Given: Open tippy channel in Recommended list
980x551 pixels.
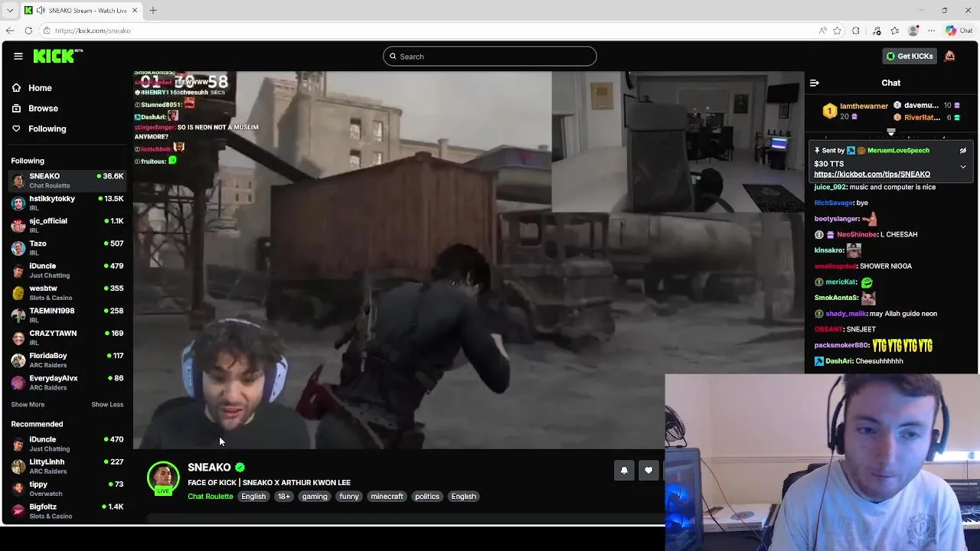Looking at the screenshot, I should 67,488.
